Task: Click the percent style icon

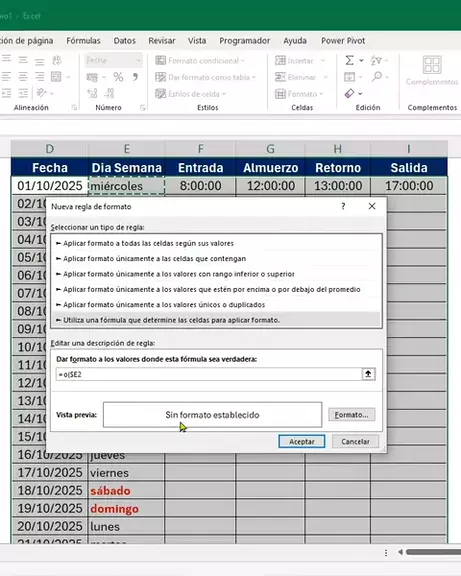Action: (118, 77)
